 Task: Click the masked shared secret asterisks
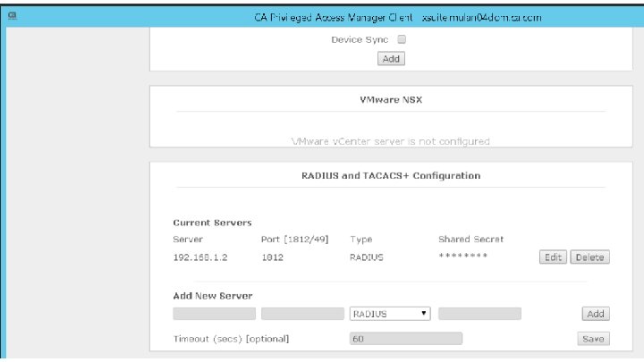click(x=463, y=257)
